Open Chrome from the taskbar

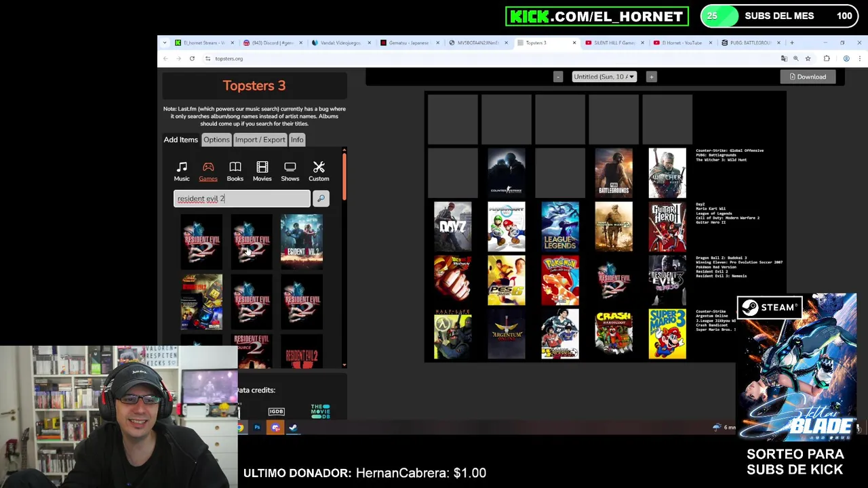(240, 428)
